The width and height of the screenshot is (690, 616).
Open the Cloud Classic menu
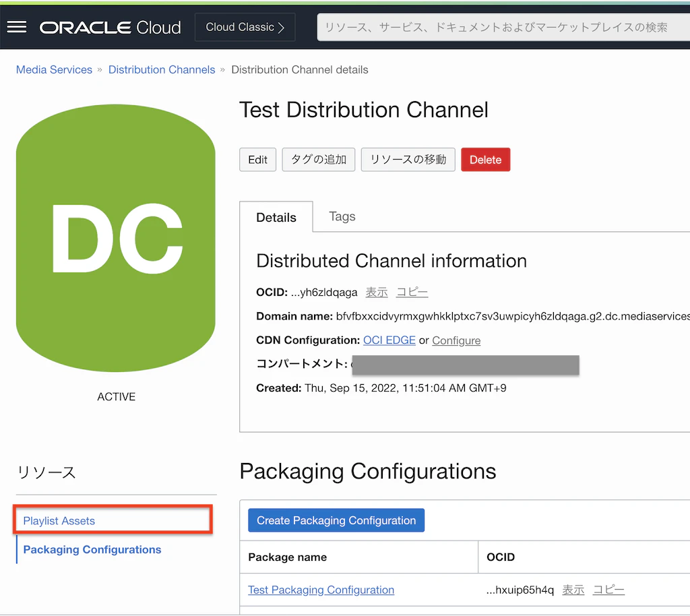(x=245, y=27)
